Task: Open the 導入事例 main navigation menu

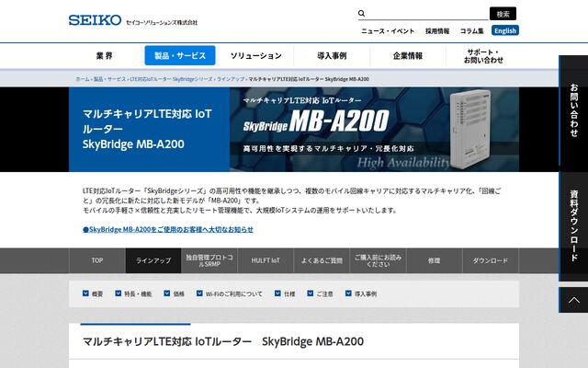Action: click(332, 56)
